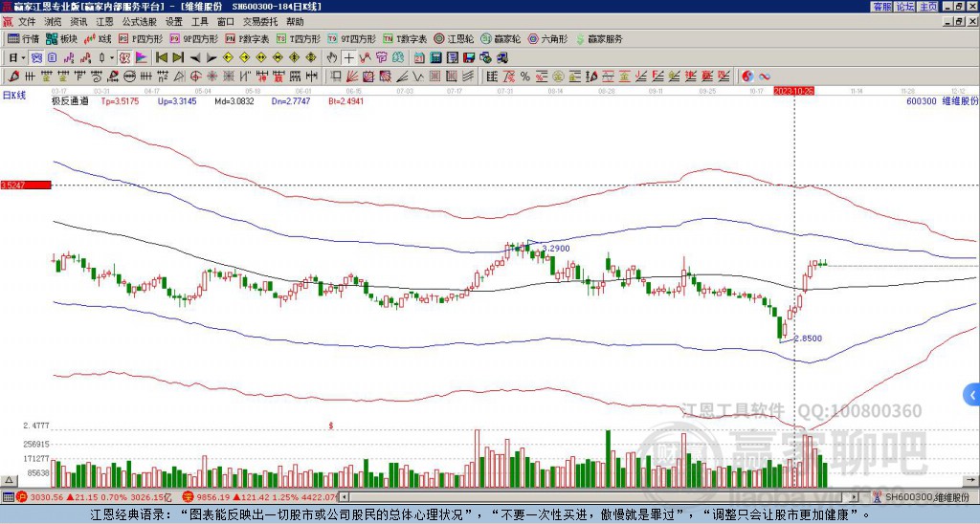Select the red fan lines tool
Image resolution: width=980 pixels, height=524 pixels.
[x=352, y=76]
